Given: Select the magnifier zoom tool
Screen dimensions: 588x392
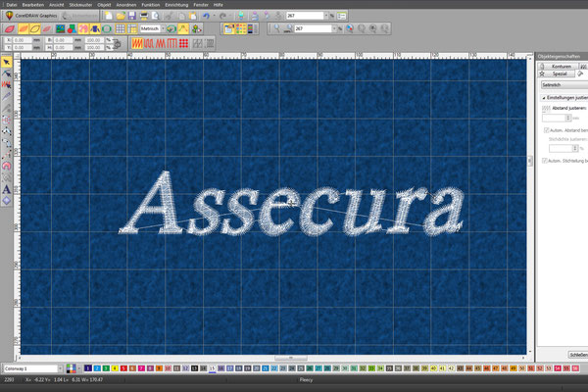Looking at the screenshot, I should click(x=276, y=28).
